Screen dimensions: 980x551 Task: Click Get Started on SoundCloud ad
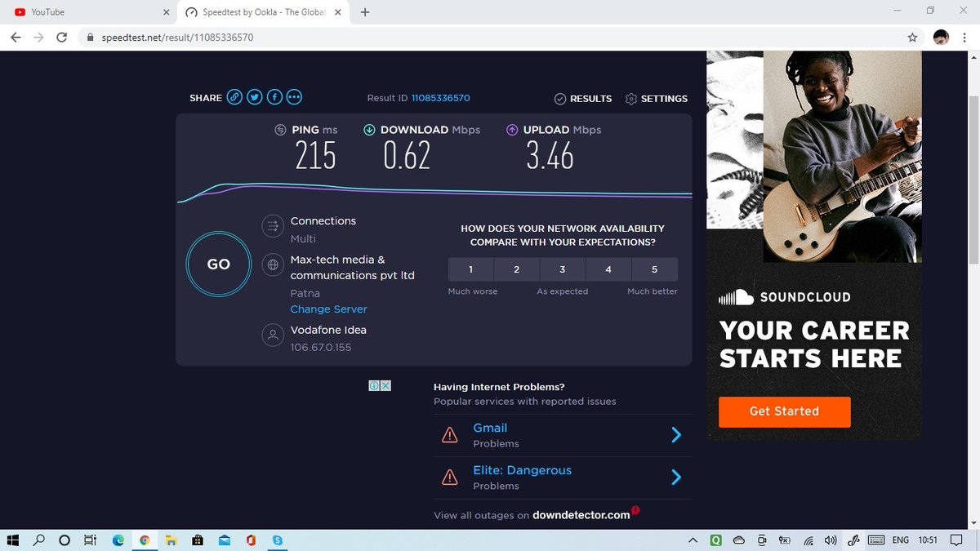click(x=784, y=411)
